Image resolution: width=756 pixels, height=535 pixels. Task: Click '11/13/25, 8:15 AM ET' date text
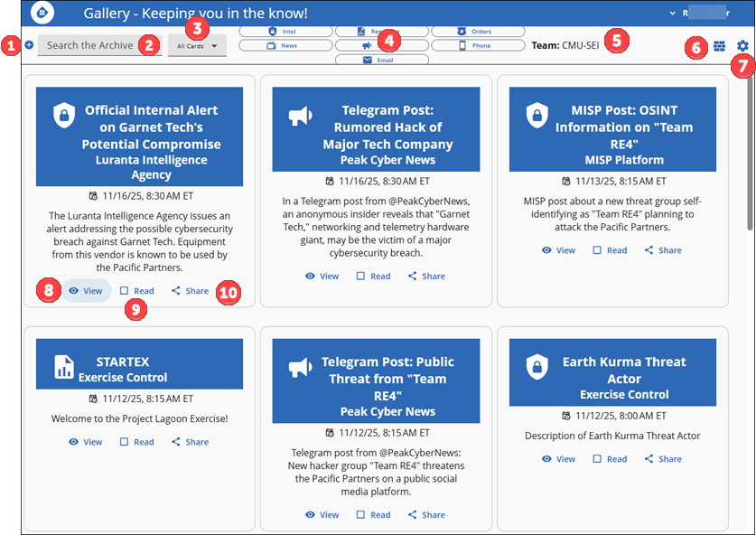click(621, 182)
